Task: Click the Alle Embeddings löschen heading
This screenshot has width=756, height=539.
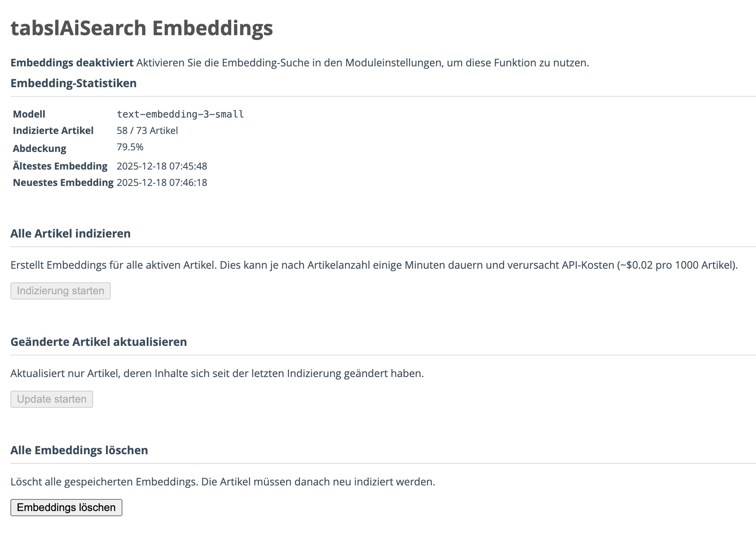Action: tap(79, 450)
